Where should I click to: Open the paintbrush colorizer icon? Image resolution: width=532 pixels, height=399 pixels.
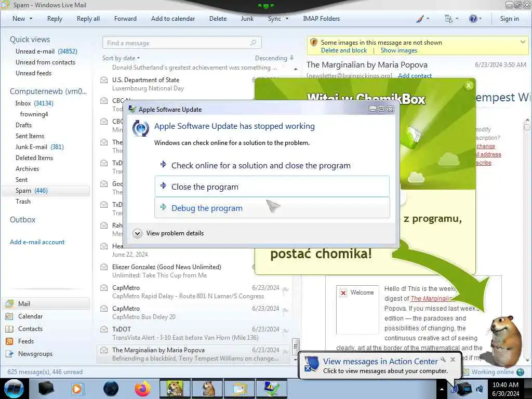tap(420, 19)
